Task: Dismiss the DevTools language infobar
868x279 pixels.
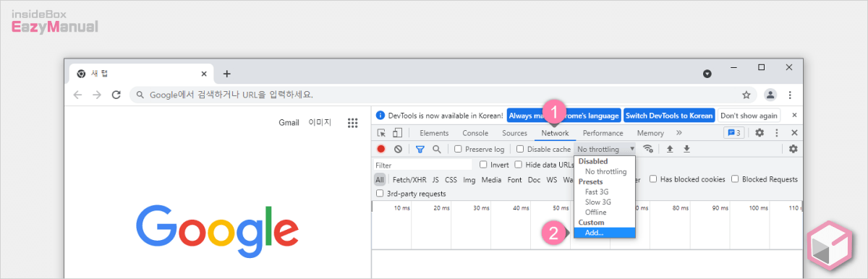Action: (794, 115)
